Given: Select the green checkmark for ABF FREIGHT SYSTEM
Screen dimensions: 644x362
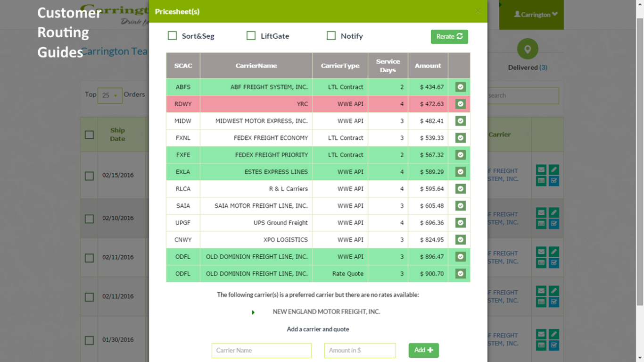Looking at the screenshot, I should pyautogui.click(x=460, y=87).
